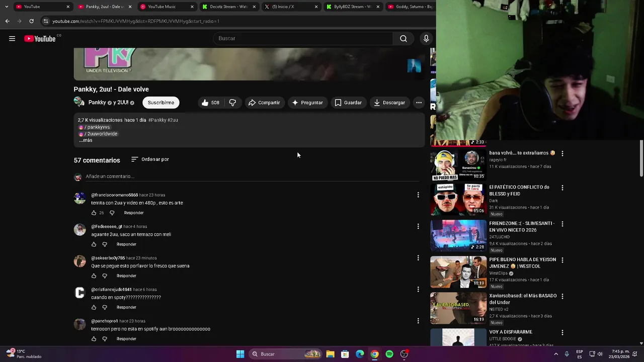This screenshot has width=644, height=362.
Task: Click the taskbar Buscar search box
Action: point(286,354)
